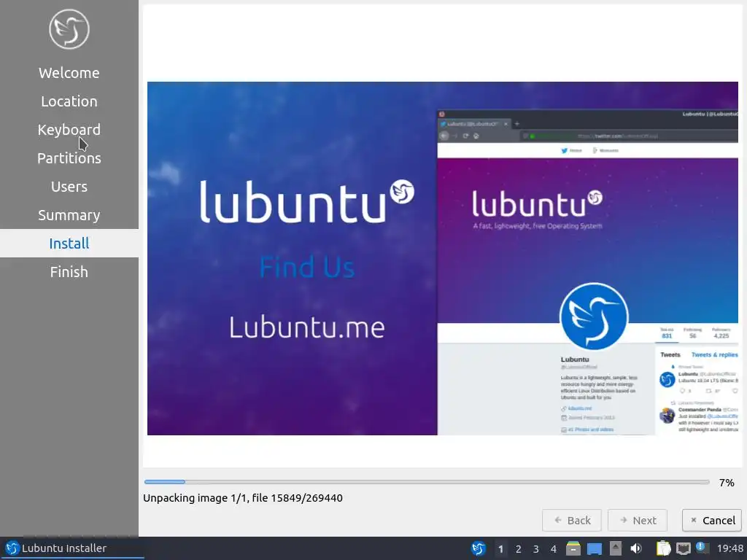Open the removable media eject icon
The image size is (747, 560).
(x=616, y=548)
